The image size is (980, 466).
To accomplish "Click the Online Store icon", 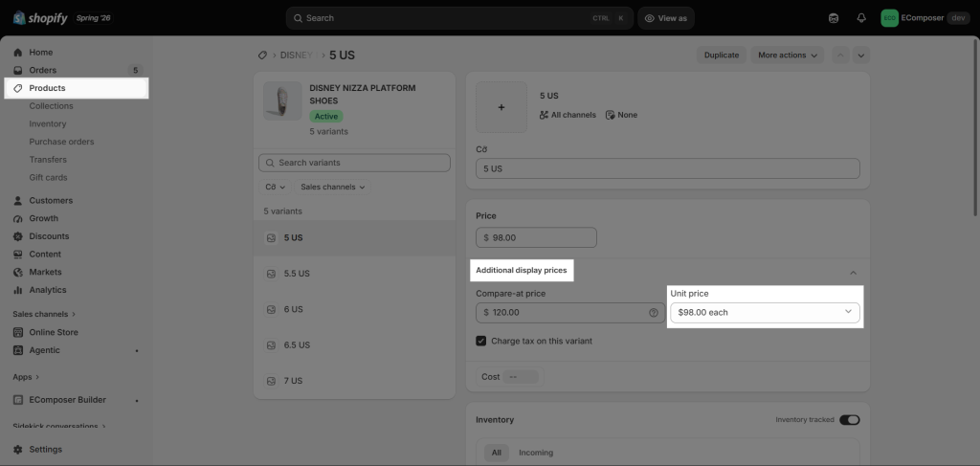I will coord(18,332).
